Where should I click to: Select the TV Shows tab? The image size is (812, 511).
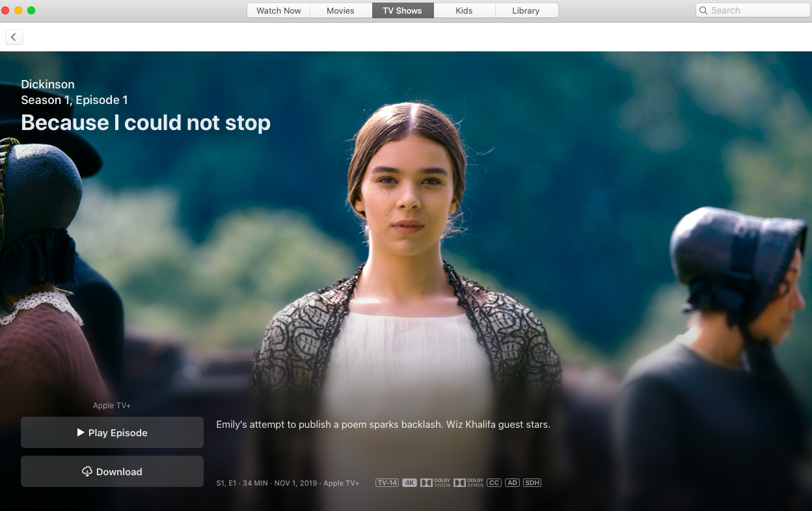[402, 10]
